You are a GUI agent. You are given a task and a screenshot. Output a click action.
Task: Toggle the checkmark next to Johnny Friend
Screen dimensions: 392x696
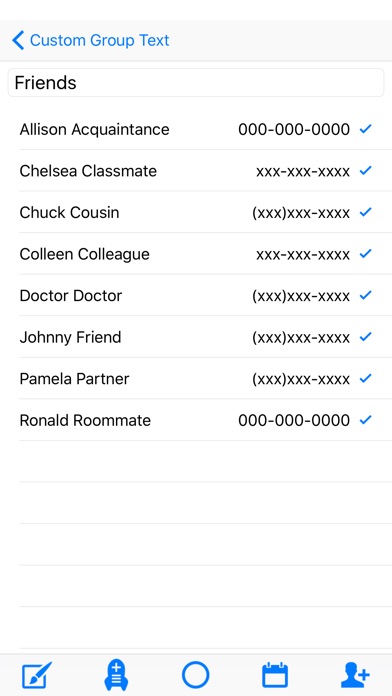(x=365, y=337)
